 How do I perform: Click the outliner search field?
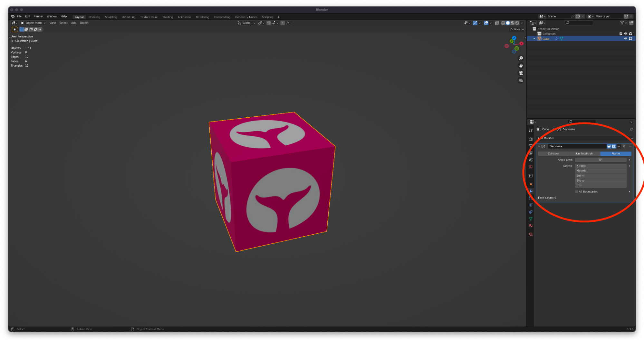(579, 23)
